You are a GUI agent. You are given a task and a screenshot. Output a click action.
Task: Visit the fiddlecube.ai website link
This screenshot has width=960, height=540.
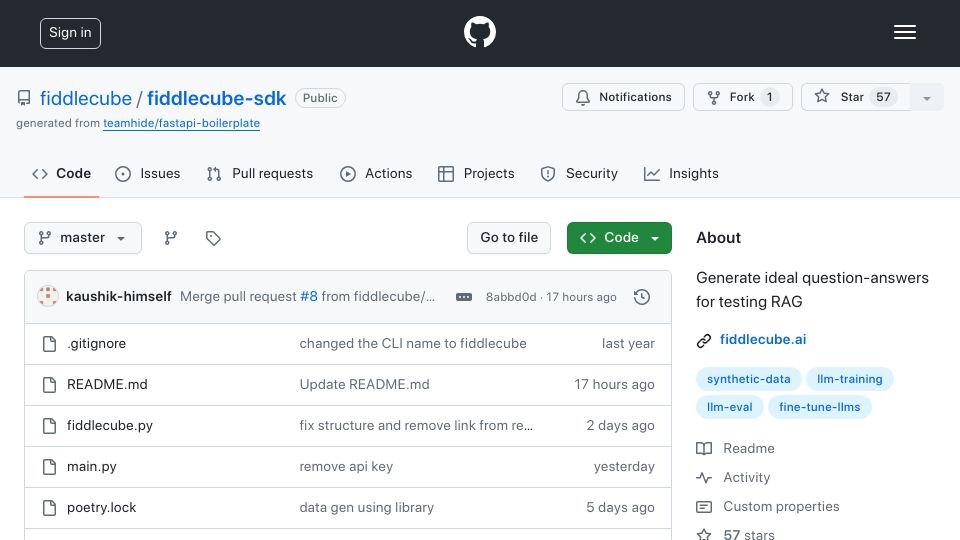763,339
